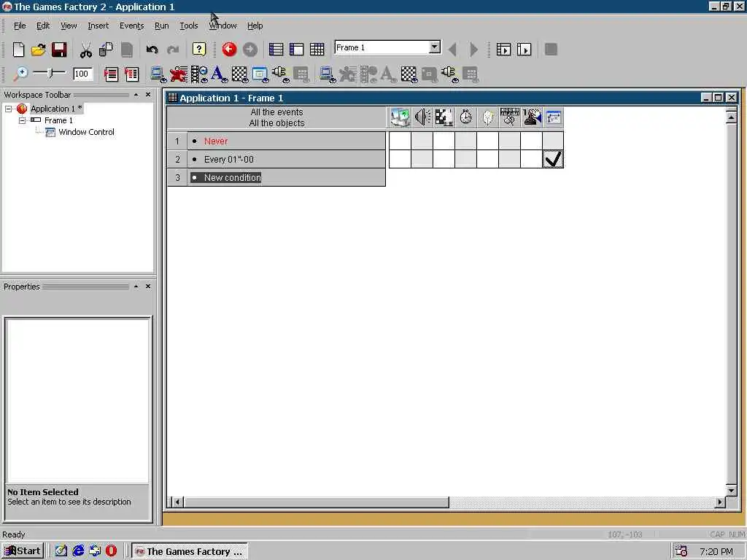
Task: Open the Event Editor grid icon
Action: click(317, 50)
